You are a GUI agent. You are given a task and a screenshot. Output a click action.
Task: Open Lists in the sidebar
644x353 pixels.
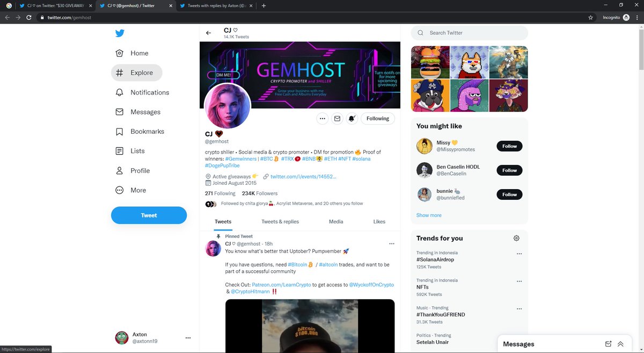point(130,151)
